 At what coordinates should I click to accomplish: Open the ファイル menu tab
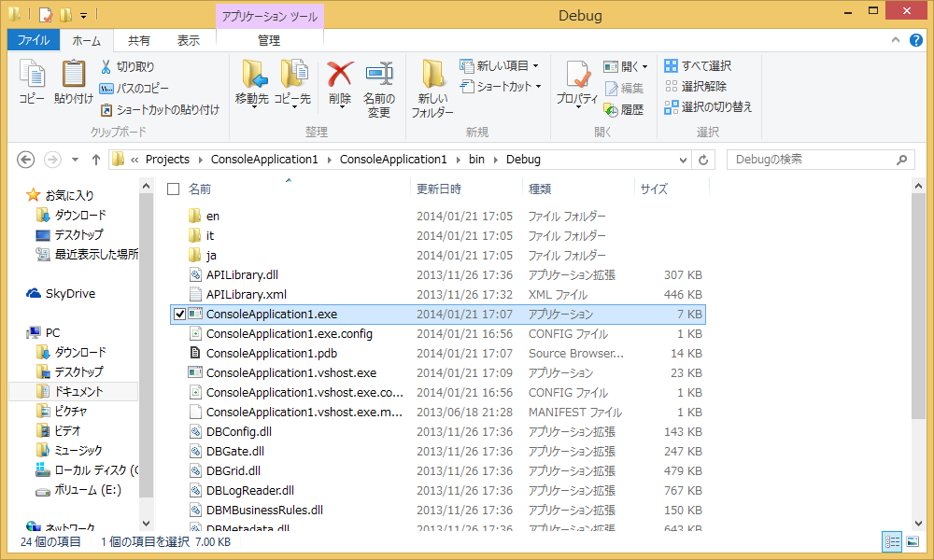(34, 40)
